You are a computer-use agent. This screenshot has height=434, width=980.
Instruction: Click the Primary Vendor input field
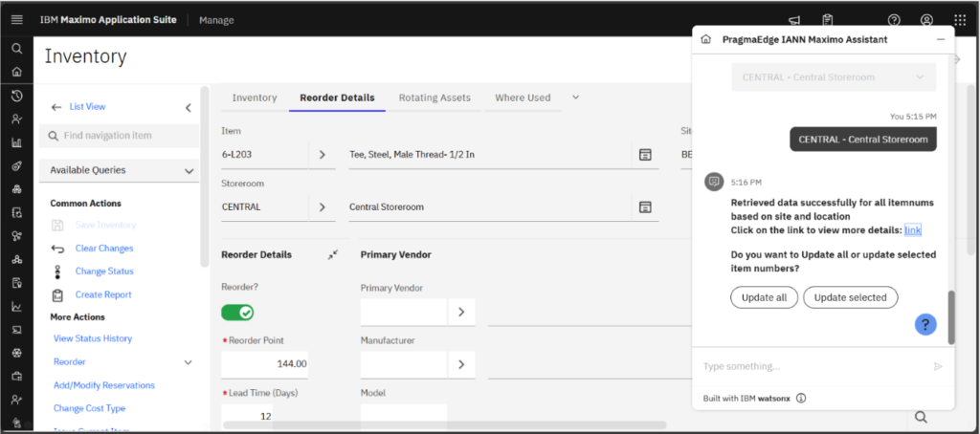coord(404,312)
